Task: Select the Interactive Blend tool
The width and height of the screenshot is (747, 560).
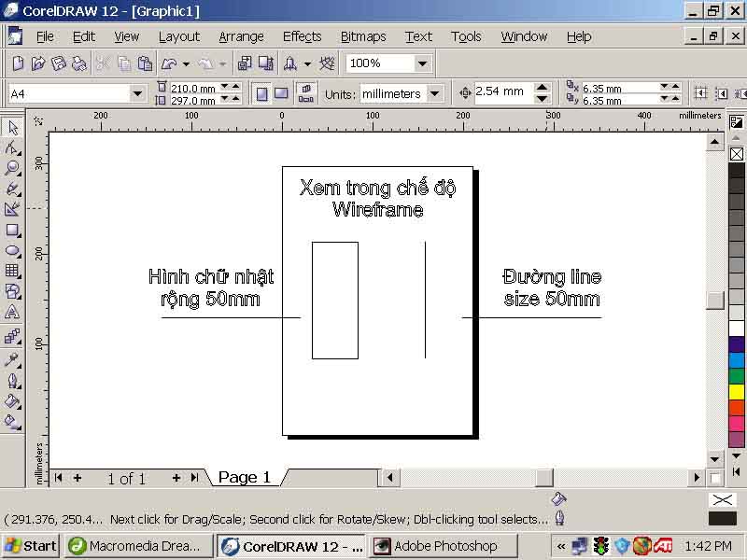Action: point(12,337)
